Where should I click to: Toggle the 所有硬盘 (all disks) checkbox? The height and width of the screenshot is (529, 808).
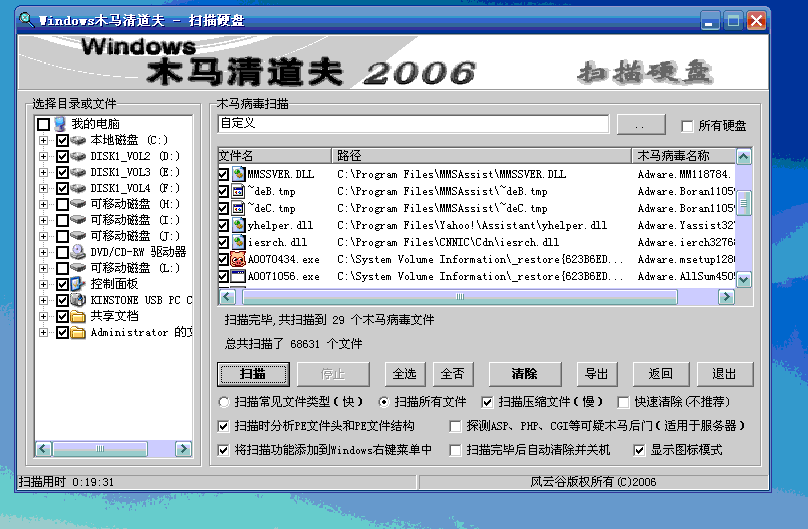pyautogui.click(x=687, y=126)
